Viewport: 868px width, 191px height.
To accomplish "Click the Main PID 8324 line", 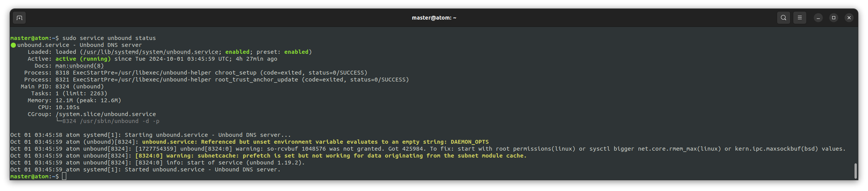I will (62, 86).
